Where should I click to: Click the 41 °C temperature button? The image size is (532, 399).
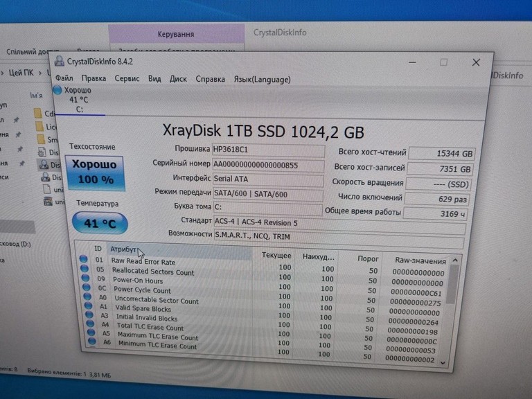pos(100,223)
